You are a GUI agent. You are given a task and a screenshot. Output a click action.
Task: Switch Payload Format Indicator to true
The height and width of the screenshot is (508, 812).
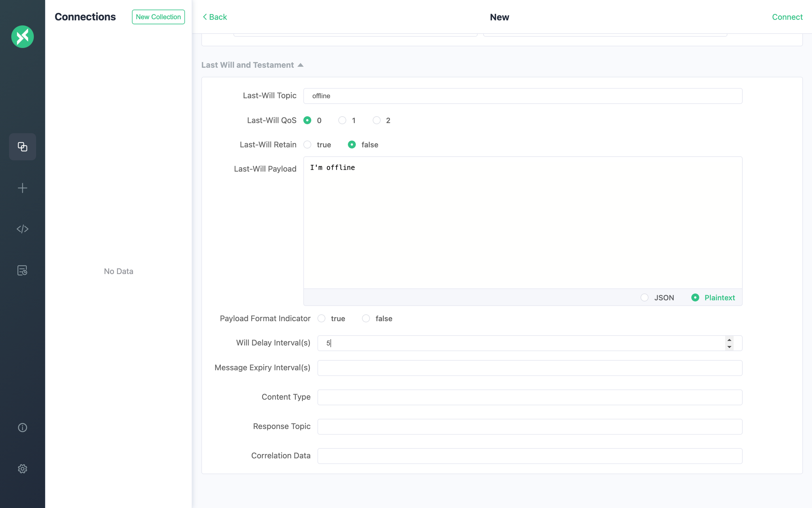(321, 318)
